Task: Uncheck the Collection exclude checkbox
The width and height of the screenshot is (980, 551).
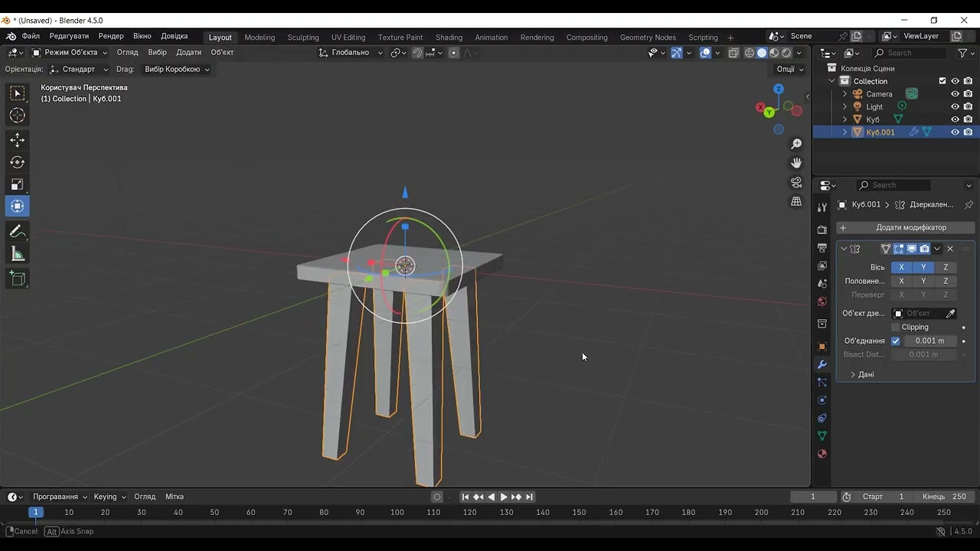Action: tap(942, 81)
